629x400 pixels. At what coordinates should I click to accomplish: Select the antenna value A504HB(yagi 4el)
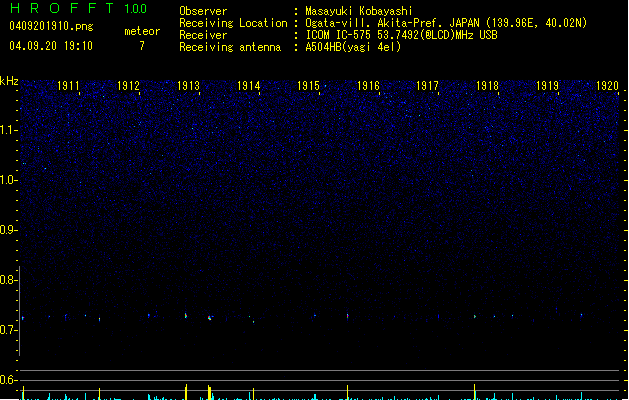point(353,47)
